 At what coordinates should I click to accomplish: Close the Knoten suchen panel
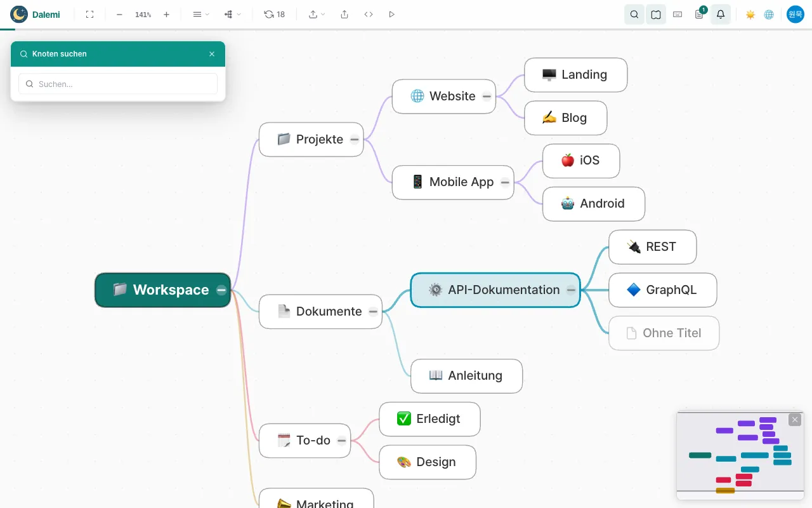coord(212,54)
